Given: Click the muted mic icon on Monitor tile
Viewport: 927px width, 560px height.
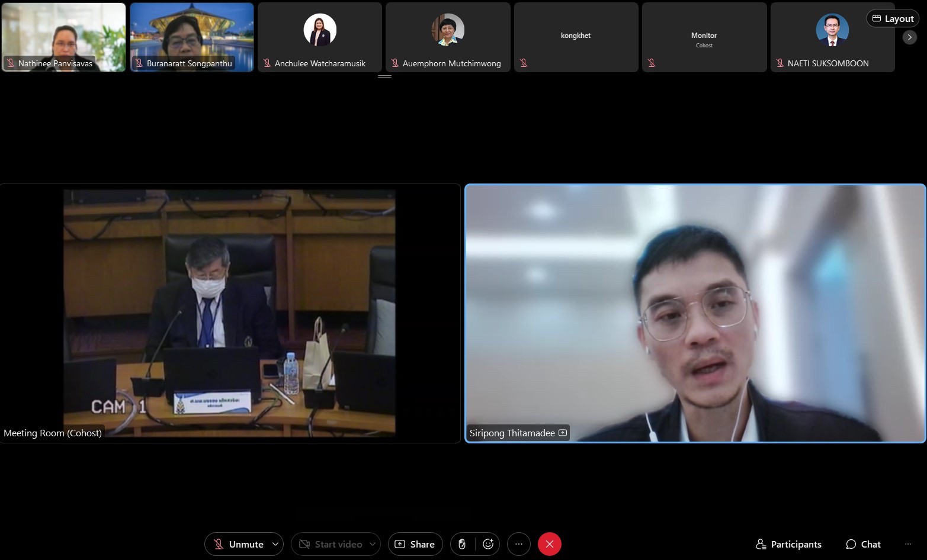Looking at the screenshot, I should tap(652, 63).
